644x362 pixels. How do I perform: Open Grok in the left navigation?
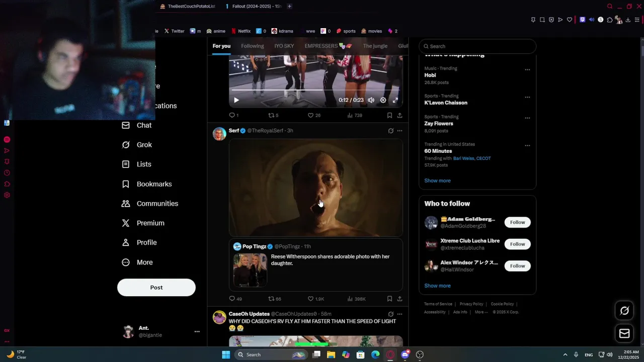[137, 145]
